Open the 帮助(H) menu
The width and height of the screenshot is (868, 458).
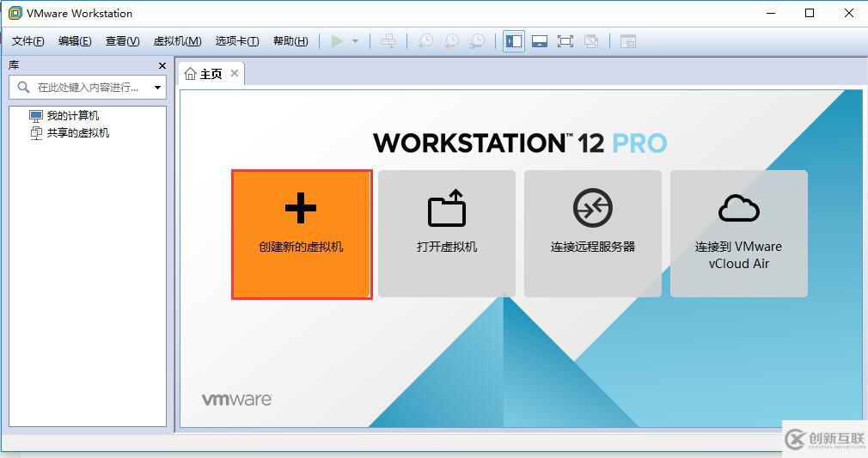290,41
